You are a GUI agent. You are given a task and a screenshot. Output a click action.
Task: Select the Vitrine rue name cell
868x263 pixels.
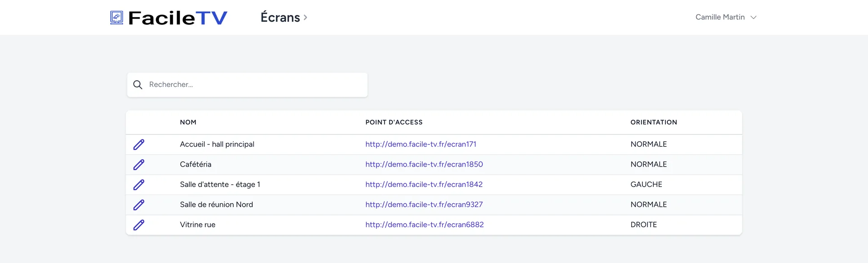point(198,225)
